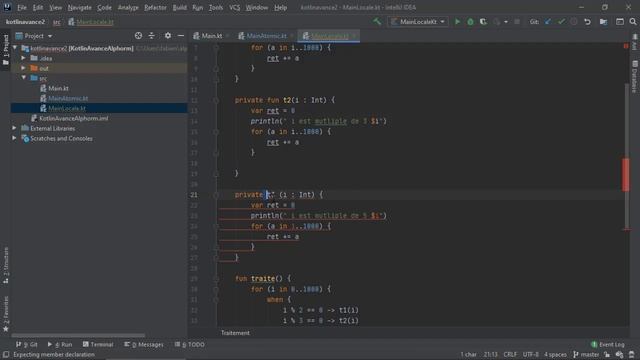640x360 pixels.
Task: Collapse all using the Project panel icon
Action: [151, 36]
